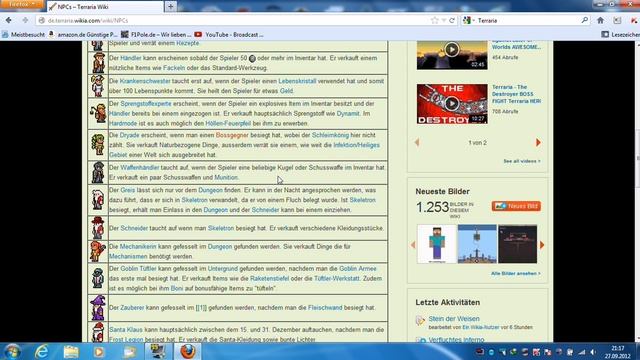Click the orange Firefox menu button
This screenshot has height=360, width=640.
(x=22, y=4)
